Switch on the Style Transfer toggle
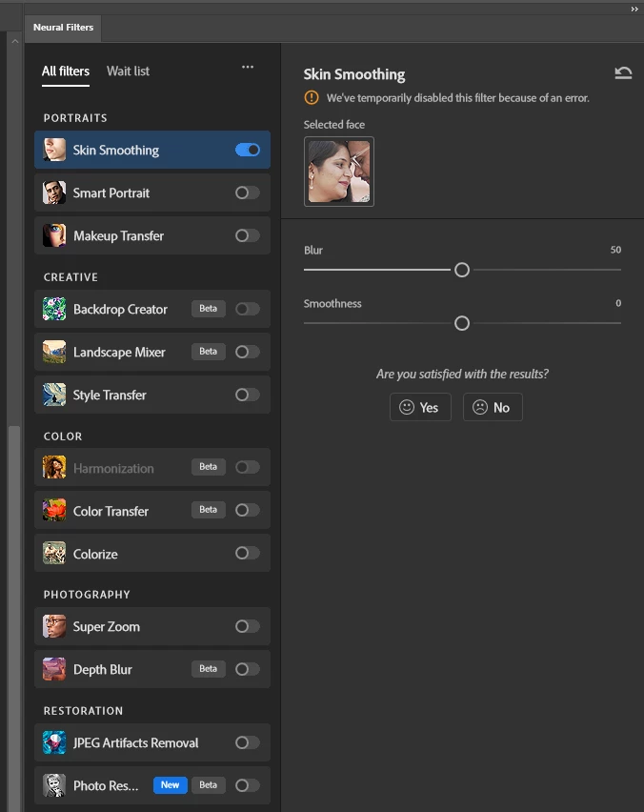The image size is (644, 812). coord(248,395)
